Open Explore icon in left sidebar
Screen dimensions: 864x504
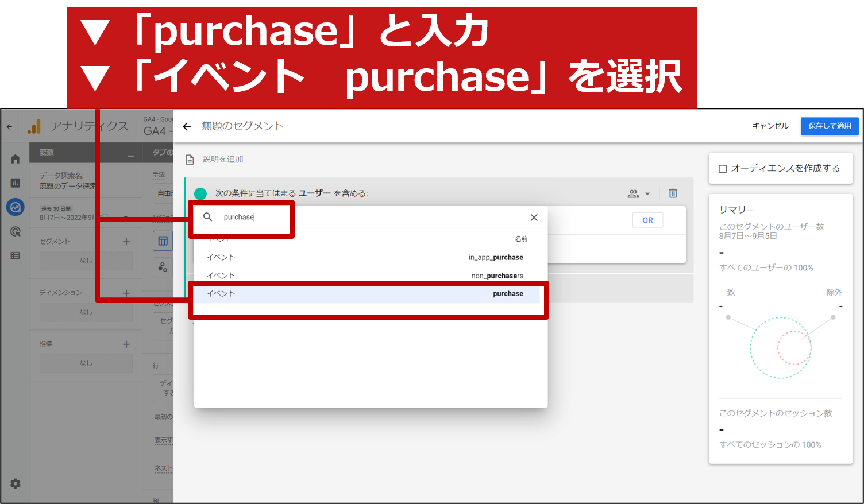(16, 207)
